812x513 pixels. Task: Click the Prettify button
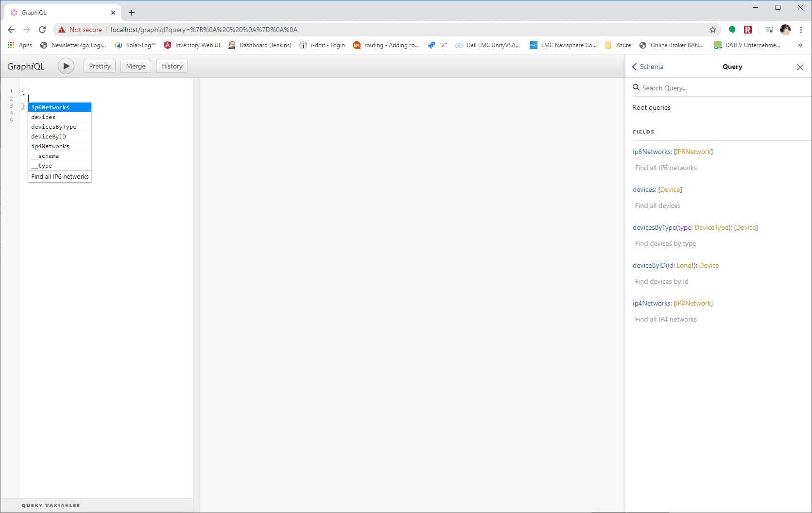(99, 66)
